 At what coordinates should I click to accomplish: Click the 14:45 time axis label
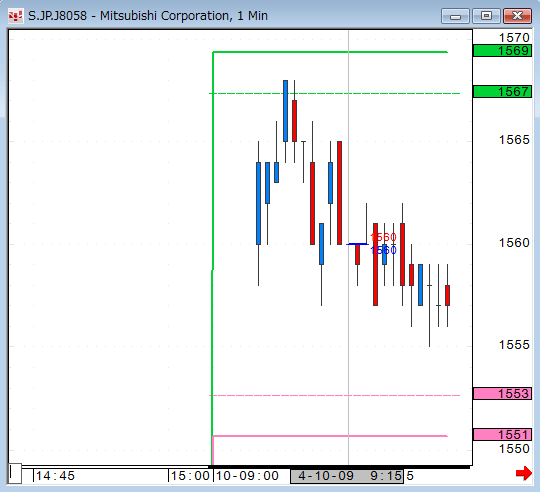pyautogui.click(x=55, y=476)
